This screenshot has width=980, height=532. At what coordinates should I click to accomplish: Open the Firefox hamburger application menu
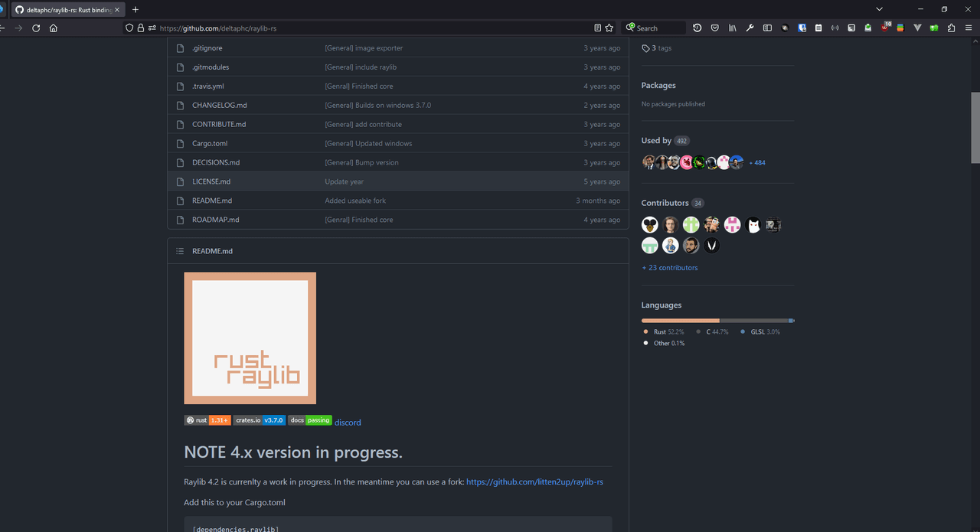[969, 28]
